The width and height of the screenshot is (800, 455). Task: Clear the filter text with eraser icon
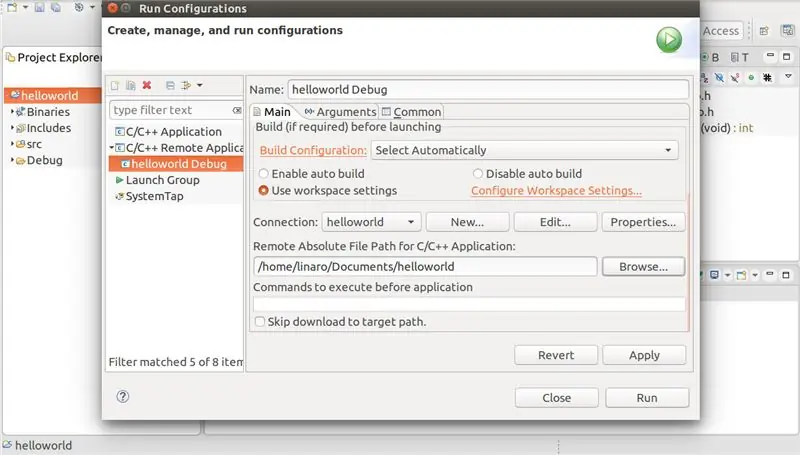(237, 110)
